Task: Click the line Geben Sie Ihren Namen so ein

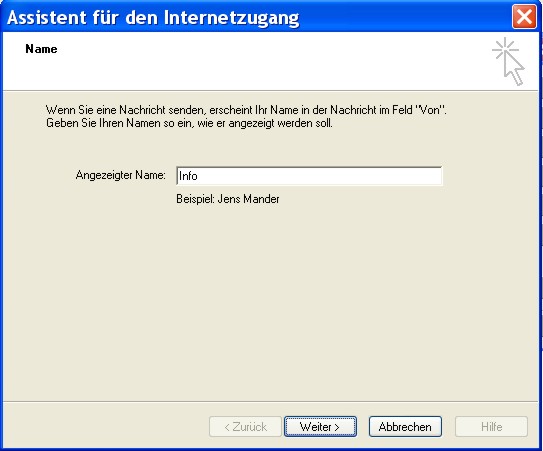Action: 189,123
